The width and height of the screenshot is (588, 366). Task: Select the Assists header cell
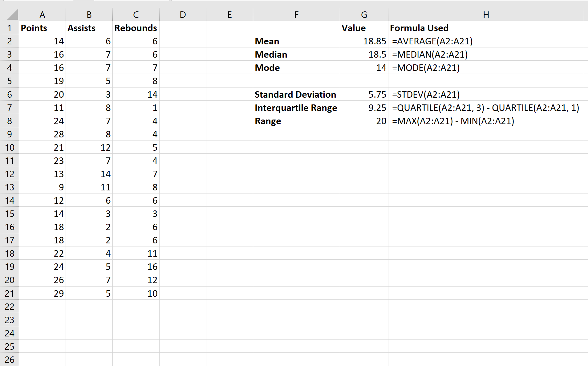[89, 28]
